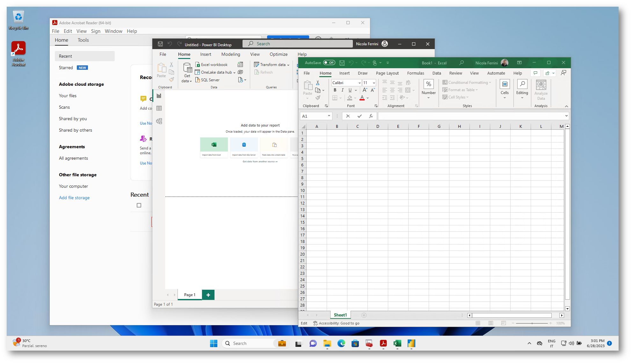Open Formulas tab in Excel
Screen dimensions: 632x364
pos(416,73)
